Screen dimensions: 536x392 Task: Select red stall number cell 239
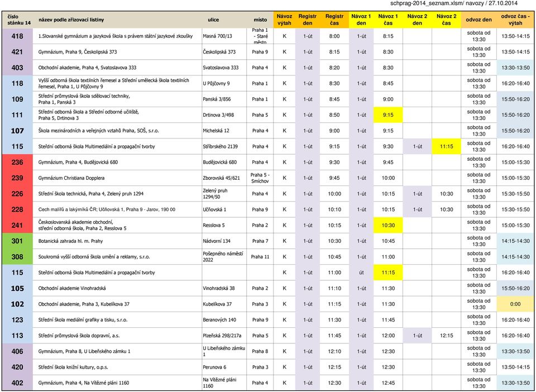(17, 178)
